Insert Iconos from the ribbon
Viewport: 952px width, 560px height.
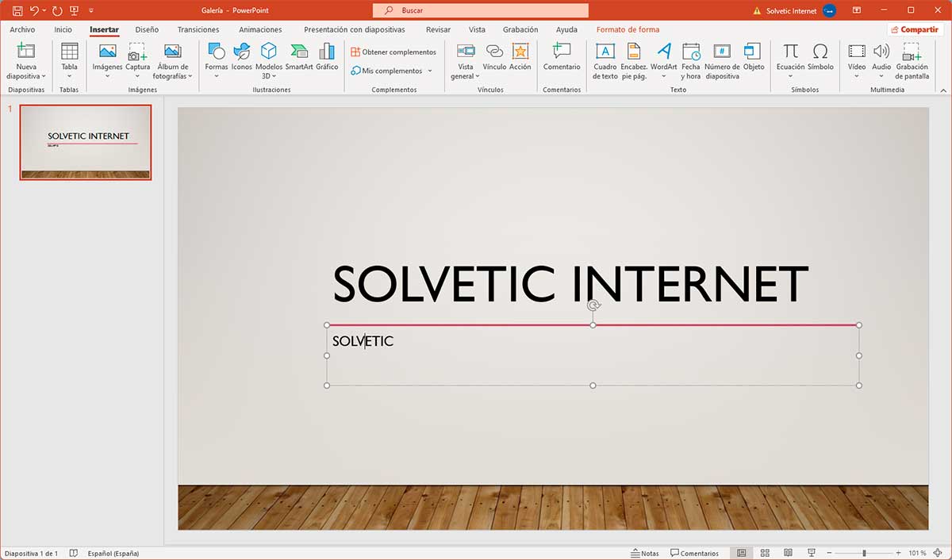(x=242, y=57)
